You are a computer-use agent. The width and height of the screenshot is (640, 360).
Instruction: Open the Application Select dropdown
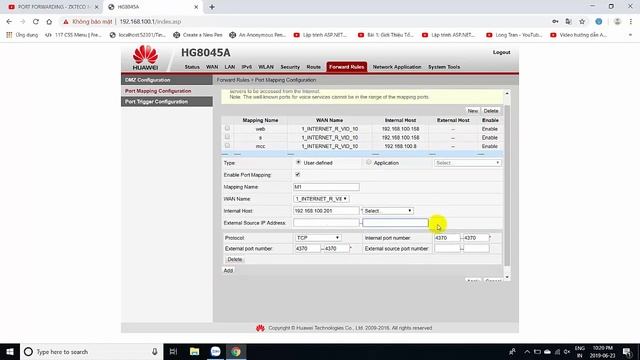[467, 163]
